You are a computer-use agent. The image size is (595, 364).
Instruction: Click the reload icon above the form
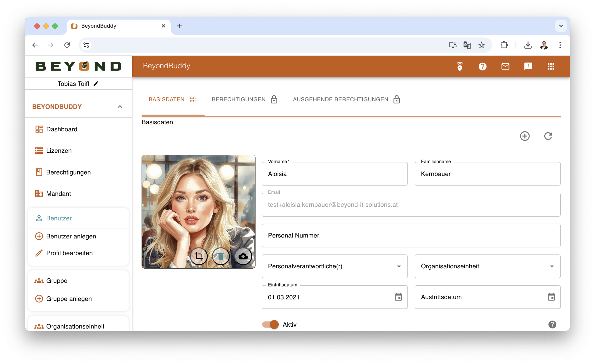[x=548, y=136]
